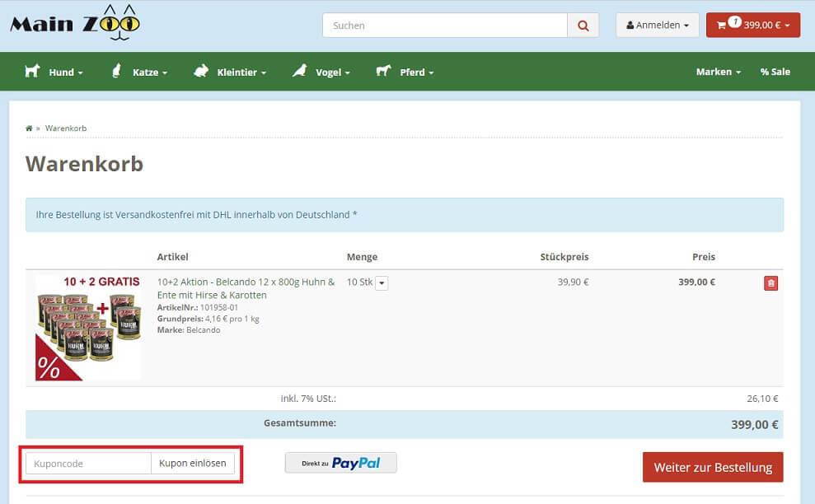Click the inkl. 7% USt. label
This screenshot has height=504, width=815.
[309, 399]
